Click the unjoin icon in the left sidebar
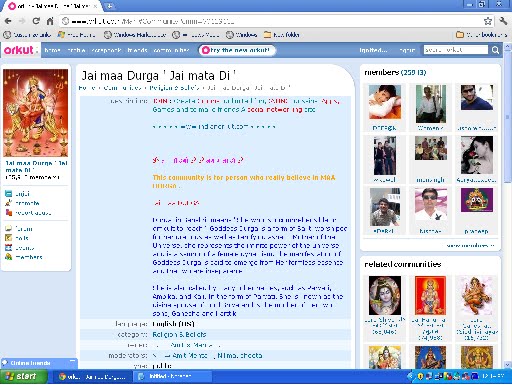The image size is (512, 385). (x=8, y=193)
